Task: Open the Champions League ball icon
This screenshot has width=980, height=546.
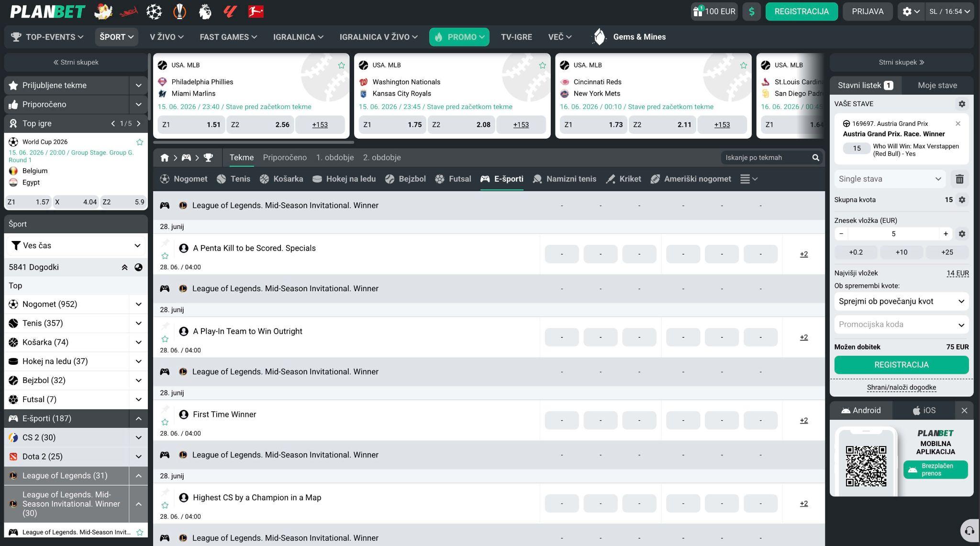Action: 154,11
